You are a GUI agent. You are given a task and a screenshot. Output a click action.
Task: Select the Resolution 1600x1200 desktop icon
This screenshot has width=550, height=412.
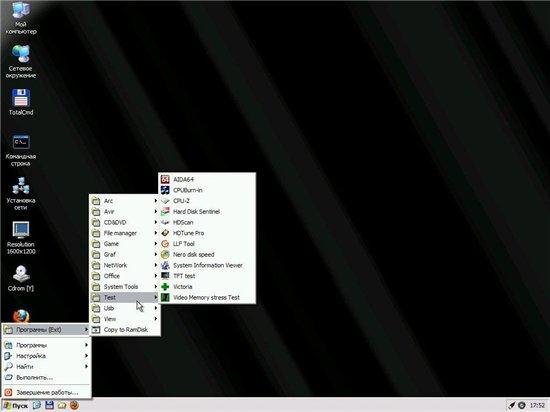click(21, 237)
